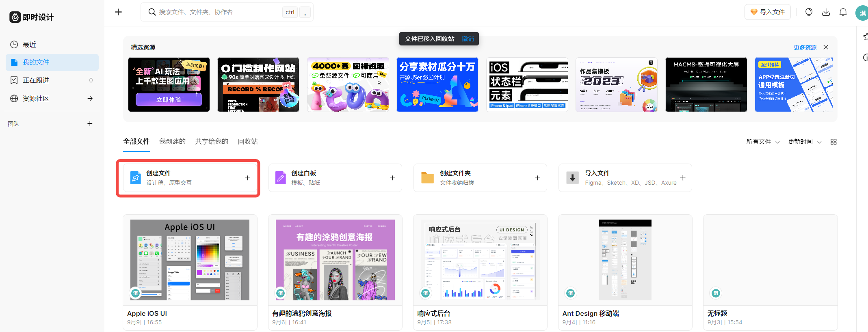Click the blue 创建文件 pen icon

coord(136,178)
